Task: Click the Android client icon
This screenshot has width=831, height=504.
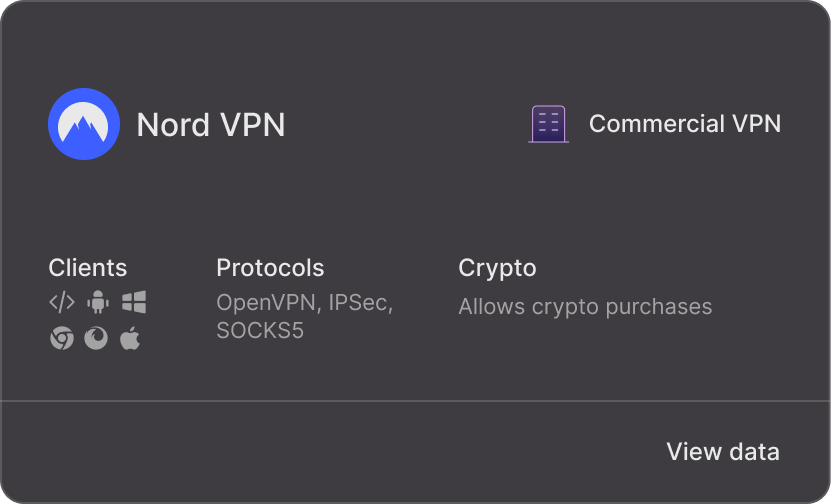Action: point(98,302)
